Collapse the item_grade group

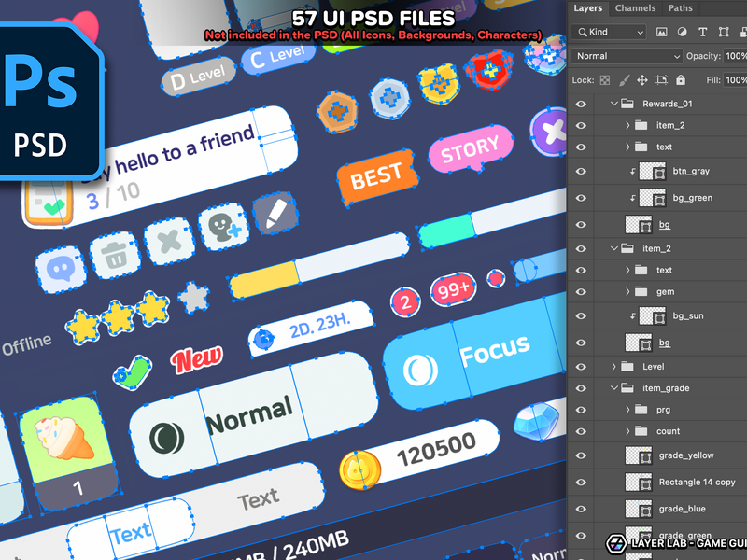(614, 387)
